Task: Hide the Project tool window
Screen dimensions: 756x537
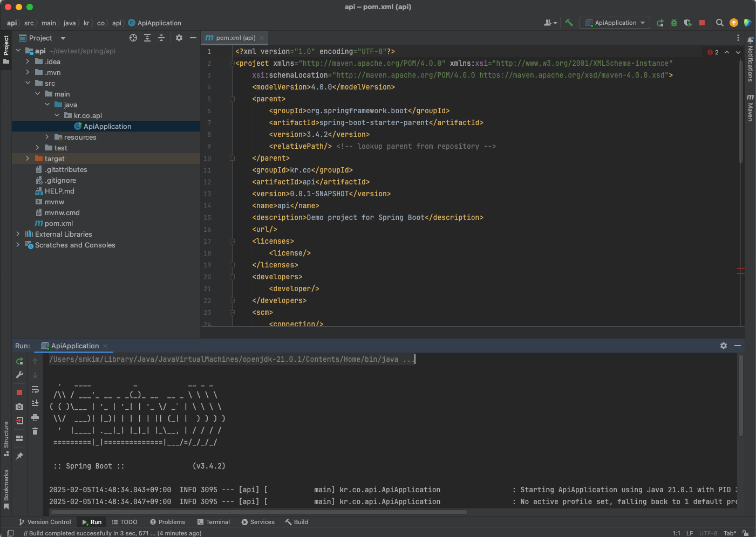Action: point(193,38)
